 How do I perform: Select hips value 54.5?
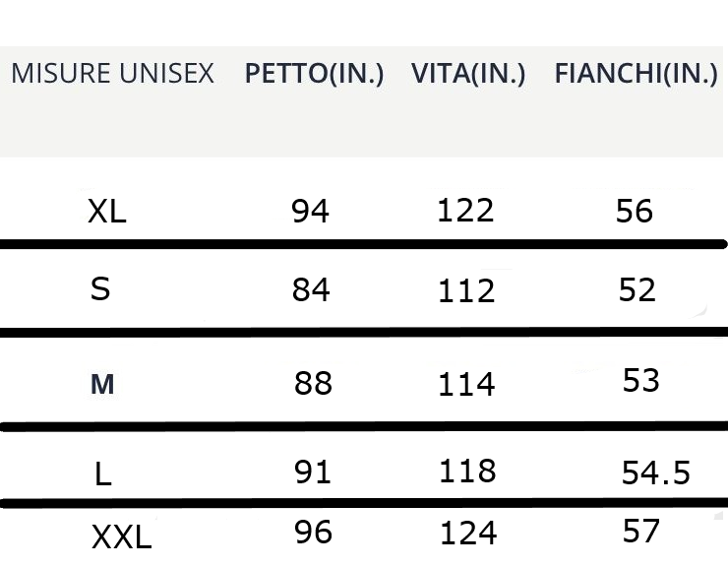point(656,474)
